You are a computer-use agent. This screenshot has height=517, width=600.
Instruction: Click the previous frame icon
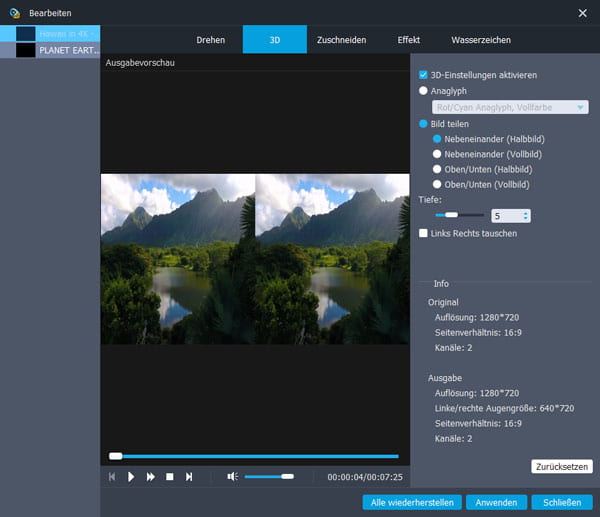112,477
